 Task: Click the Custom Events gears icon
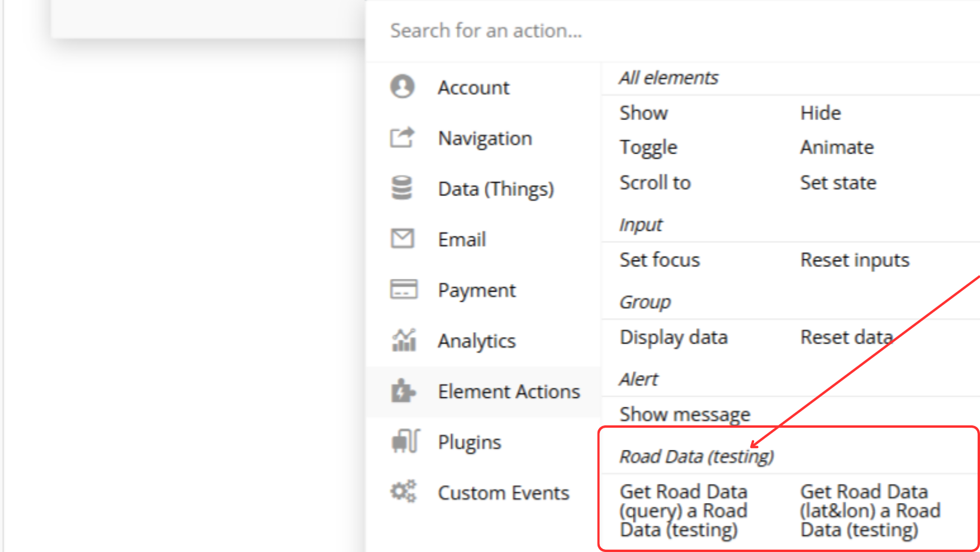[x=403, y=492]
